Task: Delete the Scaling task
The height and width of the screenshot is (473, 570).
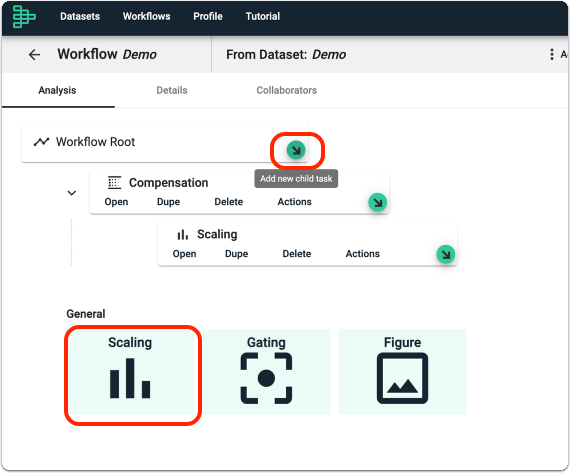Action: (297, 254)
